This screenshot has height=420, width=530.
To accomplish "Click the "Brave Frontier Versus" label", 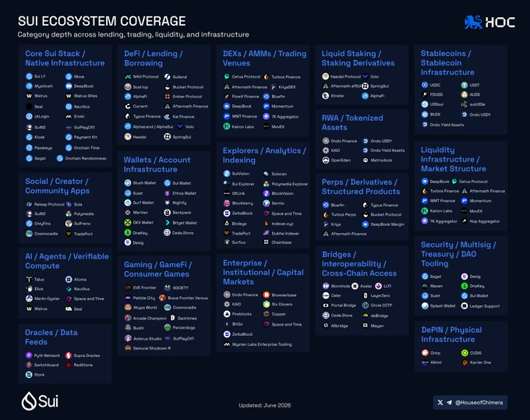I will [x=188, y=298].
